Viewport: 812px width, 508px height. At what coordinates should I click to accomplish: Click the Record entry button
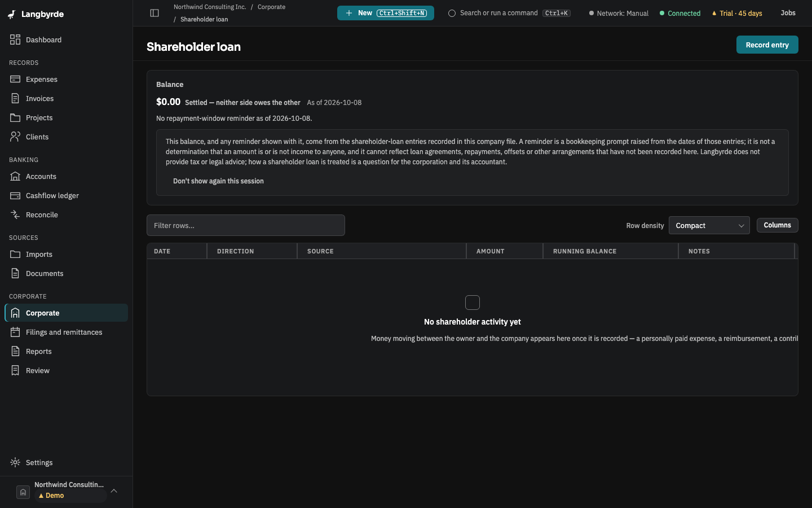(767, 45)
